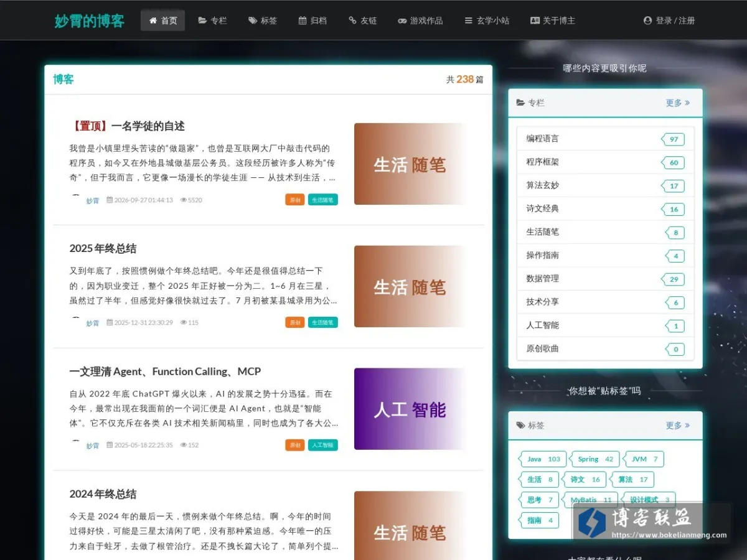
Task: Open the 游戏作品 menu item
Action: [420, 21]
